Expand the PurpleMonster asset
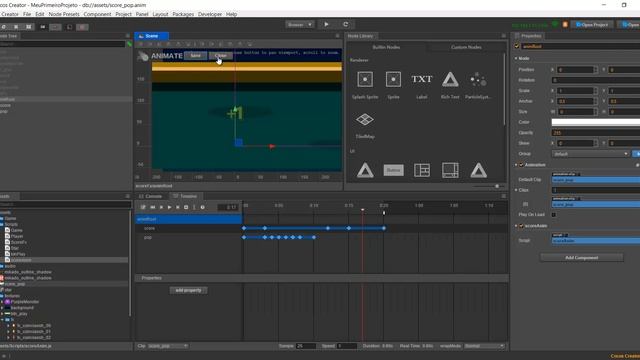Viewport: 640px width, 360px height. pos(2,302)
